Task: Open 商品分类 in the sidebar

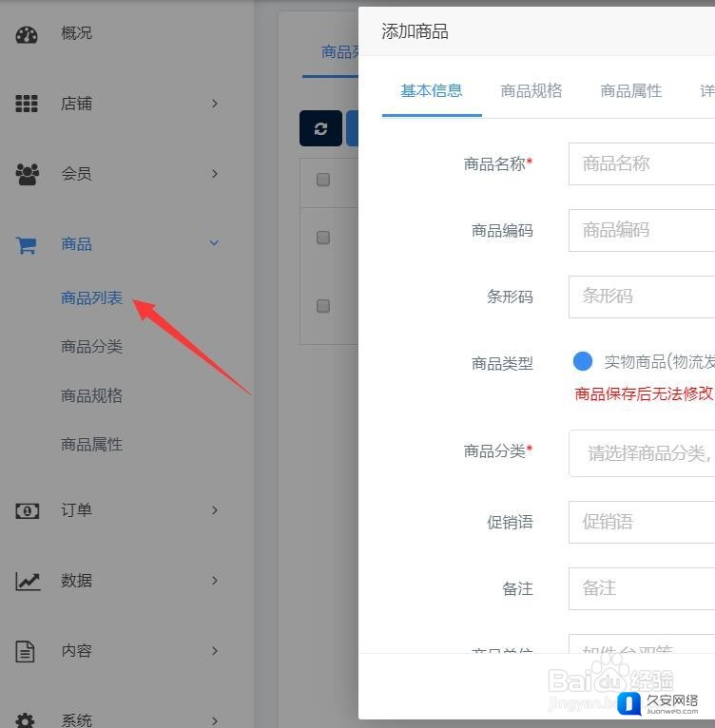Action: (x=91, y=346)
